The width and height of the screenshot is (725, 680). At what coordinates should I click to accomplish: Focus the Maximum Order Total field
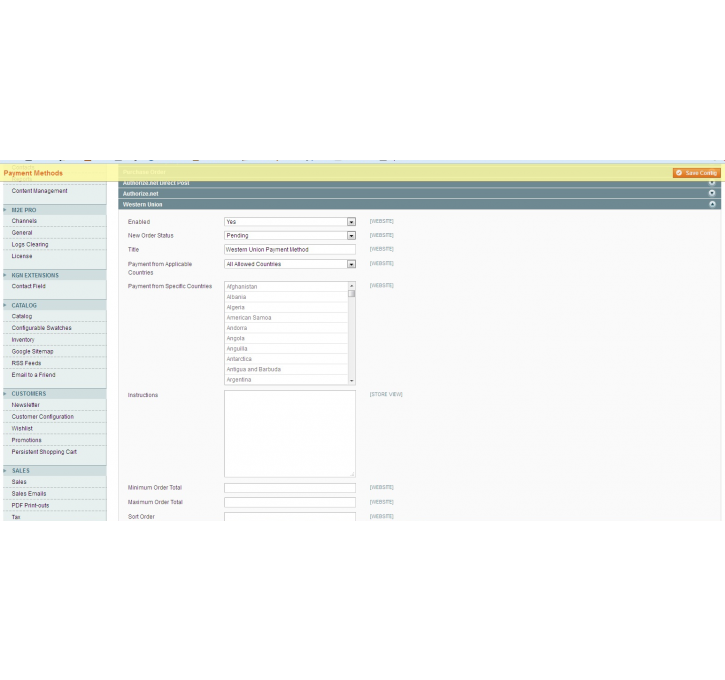tap(290, 502)
